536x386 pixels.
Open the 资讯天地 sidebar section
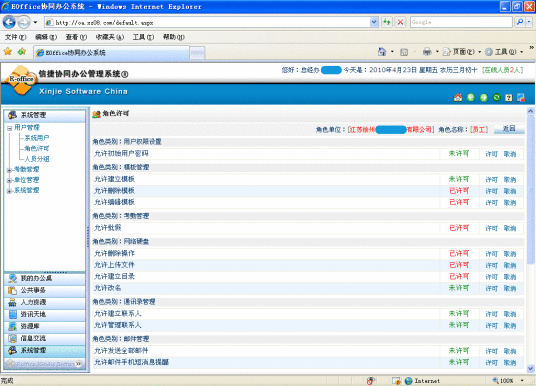(x=45, y=315)
